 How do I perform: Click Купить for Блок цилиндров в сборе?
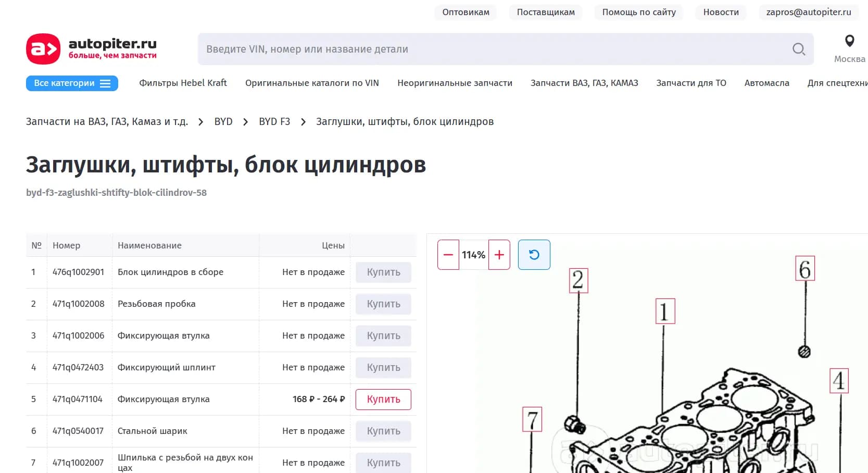pos(383,272)
